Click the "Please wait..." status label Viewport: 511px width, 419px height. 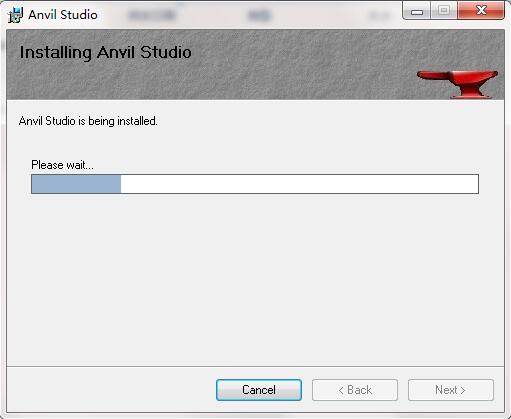click(x=62, y=165)
